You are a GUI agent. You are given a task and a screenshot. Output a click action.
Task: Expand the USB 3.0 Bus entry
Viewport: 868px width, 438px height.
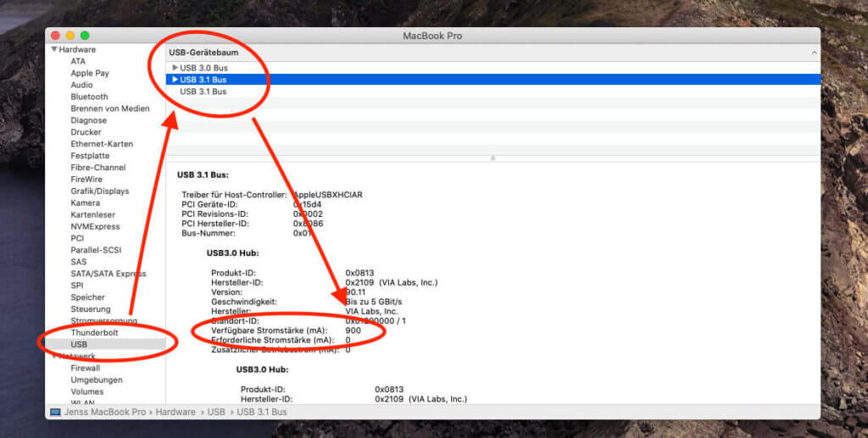(x=175, y=68)
